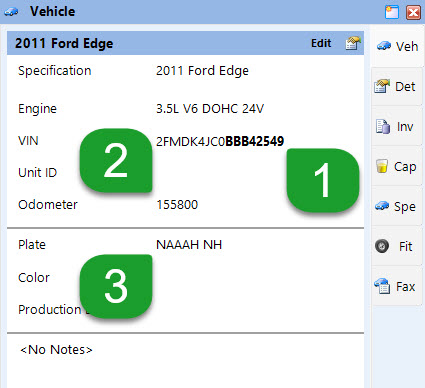Select the Spe side tab

(x=397, y=206)
